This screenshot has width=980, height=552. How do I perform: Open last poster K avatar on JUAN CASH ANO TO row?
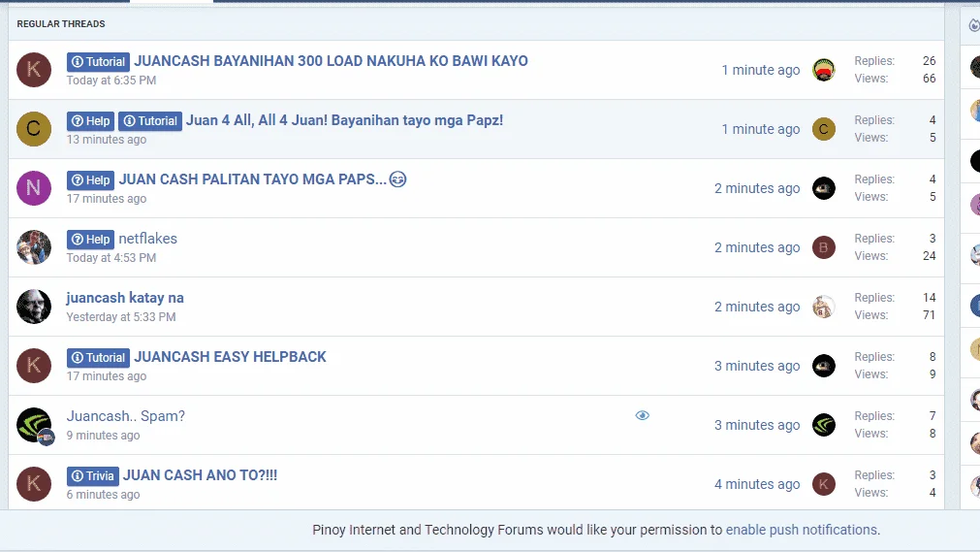[824, 484]
